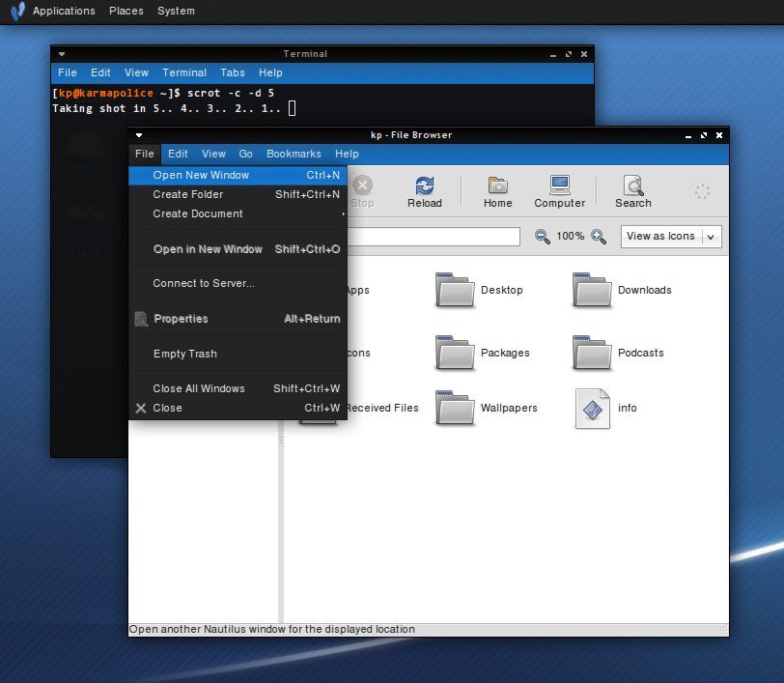Screen dimensions: 784x683
Task: Click the Received Files label
Action: coord(382,408)
